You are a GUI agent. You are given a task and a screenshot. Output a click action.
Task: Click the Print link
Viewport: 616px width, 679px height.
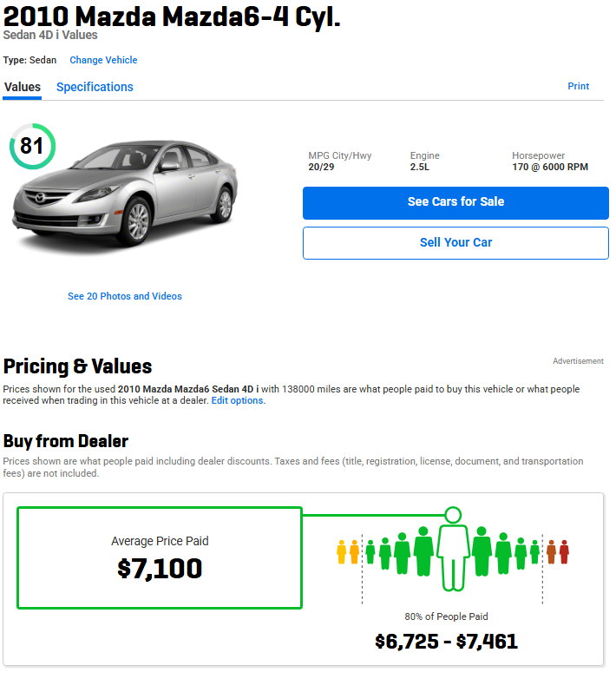point(578,86)
